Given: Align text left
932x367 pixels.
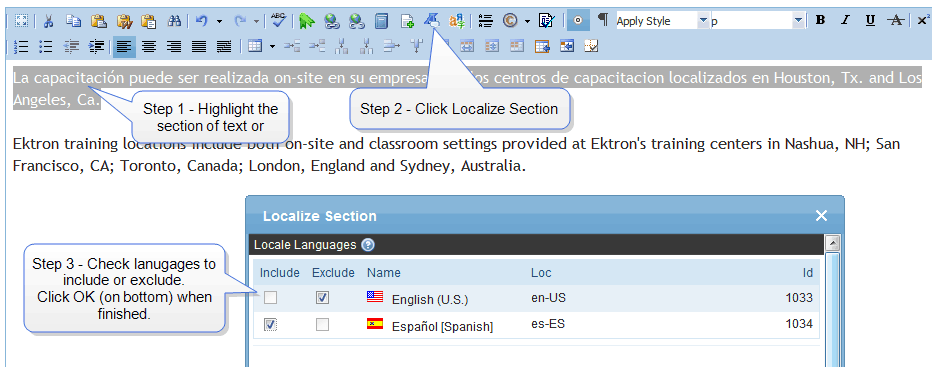Looking at the screenshot, I should tap(124, 46).
